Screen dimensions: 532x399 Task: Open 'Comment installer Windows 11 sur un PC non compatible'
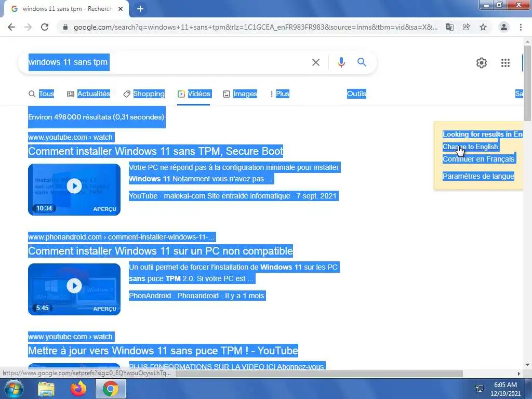click(161, 251)
